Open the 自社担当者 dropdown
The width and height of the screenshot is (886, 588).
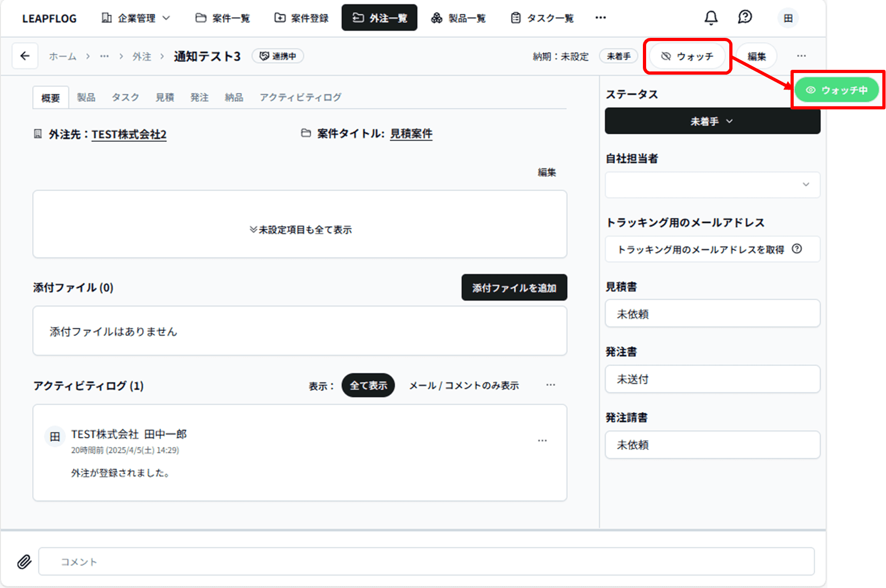[712, 184]
